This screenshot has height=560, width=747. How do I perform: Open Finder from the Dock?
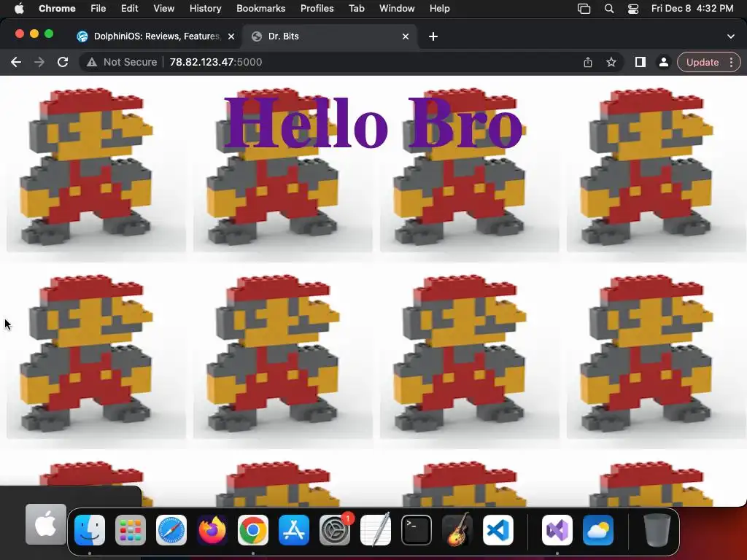(90, 530)
